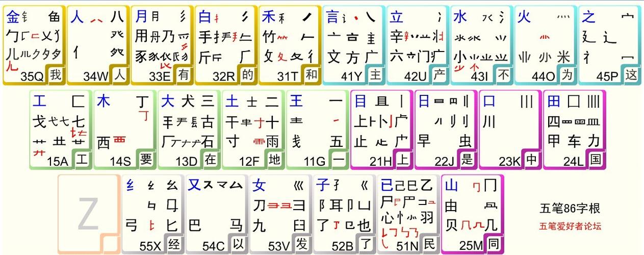Click the 这 corner tag on P key
This screenshot has width=644, height=255.
coord(631,75)
